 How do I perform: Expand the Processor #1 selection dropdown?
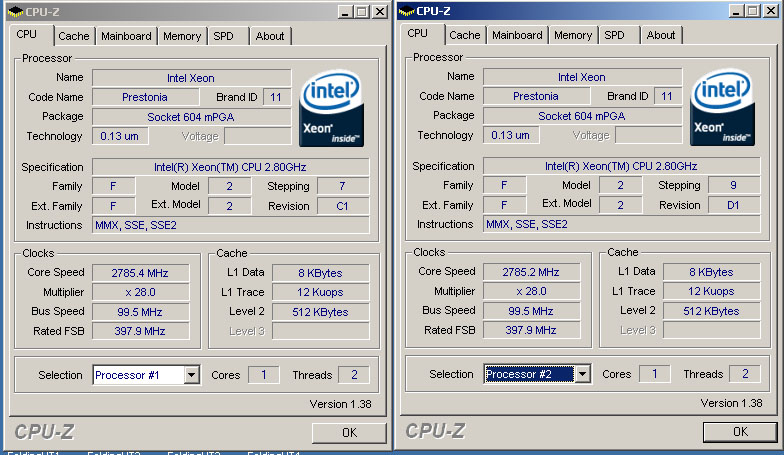[x=192, y=375]
